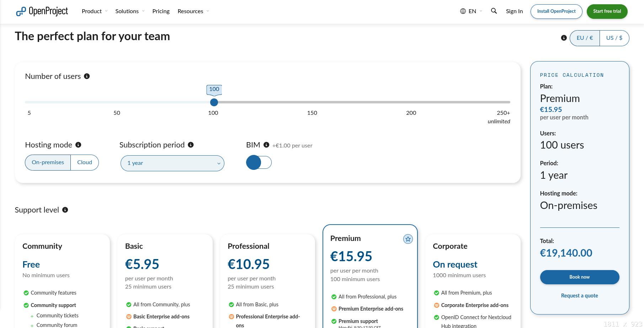Image resolution: width=644 pixels, height=328 pixels.
Task: Click slider label 50
Action: click(x=117, y=113)
